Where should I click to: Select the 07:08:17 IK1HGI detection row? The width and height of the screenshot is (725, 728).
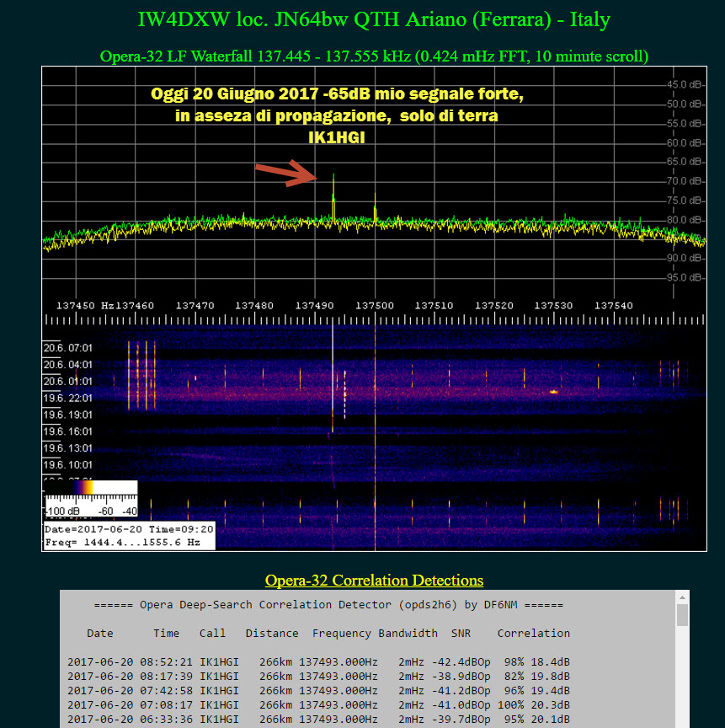click(x=318, y=705)
